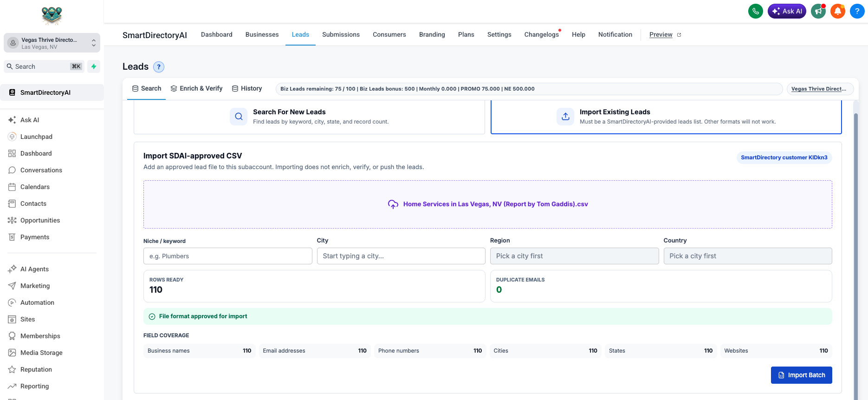Click the Biz Leads remaining status bar
Screen dimensions: 868x400
(x=529, y=89)
